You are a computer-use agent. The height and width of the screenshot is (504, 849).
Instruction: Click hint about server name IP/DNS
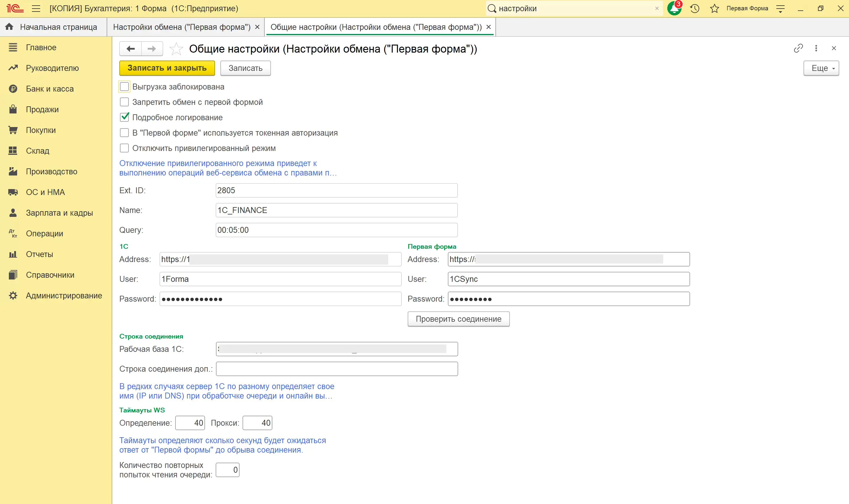tap(227, 391)
